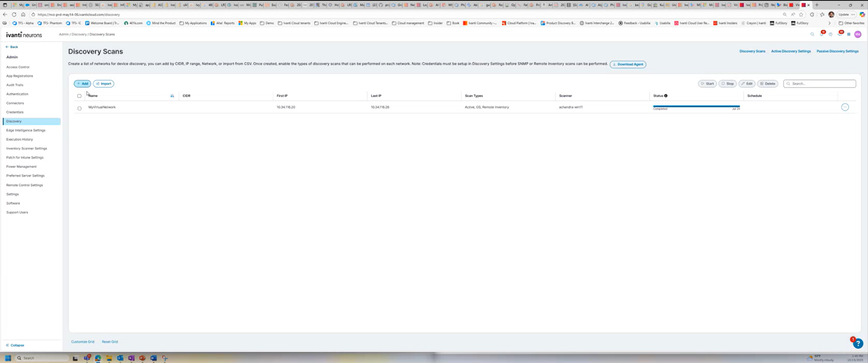868x363 pixels.
Task: Open the Book bookmark folder
Action: (453, 23)
